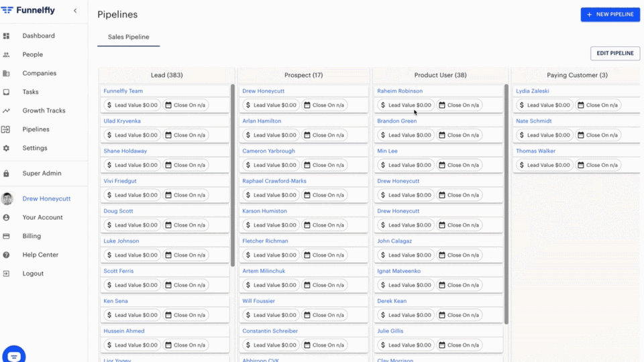This screenshot has width=644, height=362.
Task: Click the Drew Honeycutt profile avatar
Action: point(7,198)
